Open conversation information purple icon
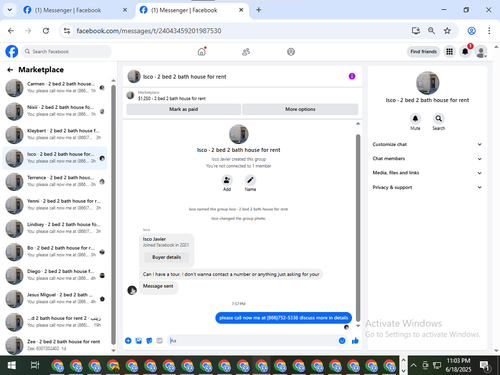The image size is (500, 375). tap(352, 76)
